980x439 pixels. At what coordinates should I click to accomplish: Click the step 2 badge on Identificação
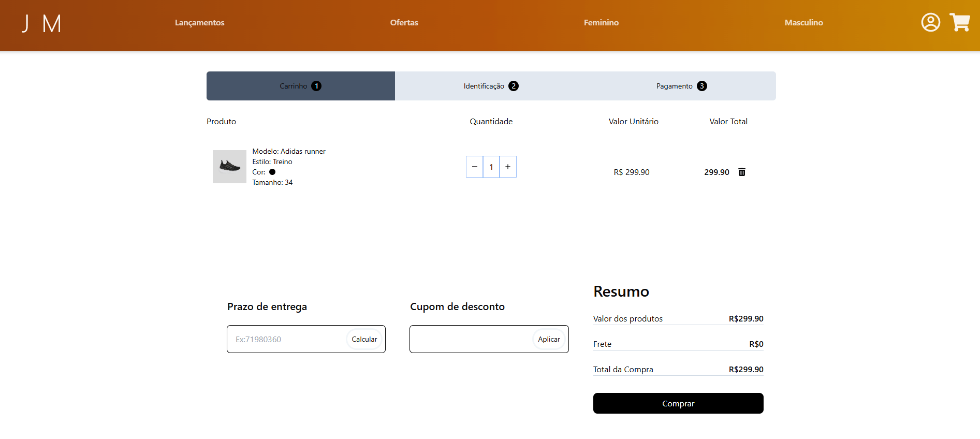[x=513, y=86]
